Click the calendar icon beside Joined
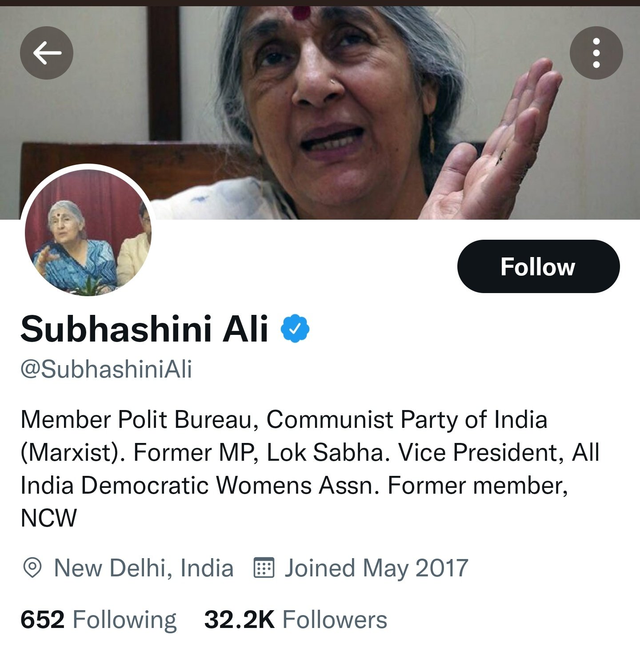Image resolution: width=640 pixels, height=672 pixels. pos(264,568)
